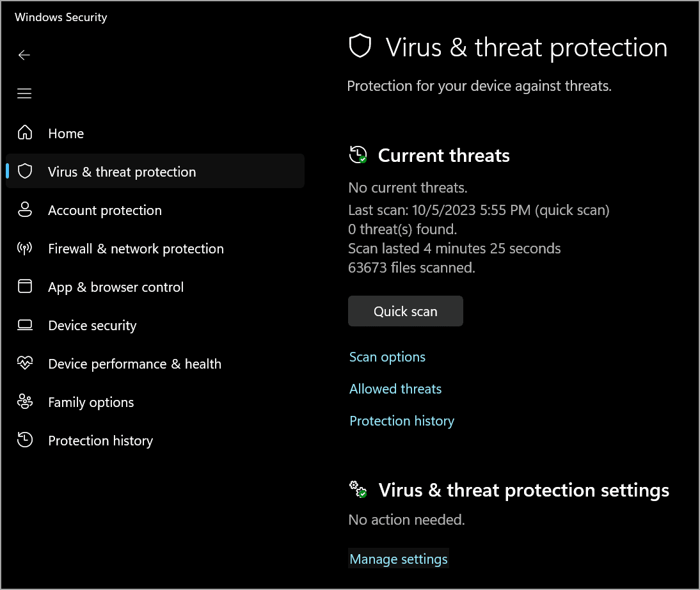Click the gear icon beside protection settings heading
700x590 pixels.
[x=358, y=489]
